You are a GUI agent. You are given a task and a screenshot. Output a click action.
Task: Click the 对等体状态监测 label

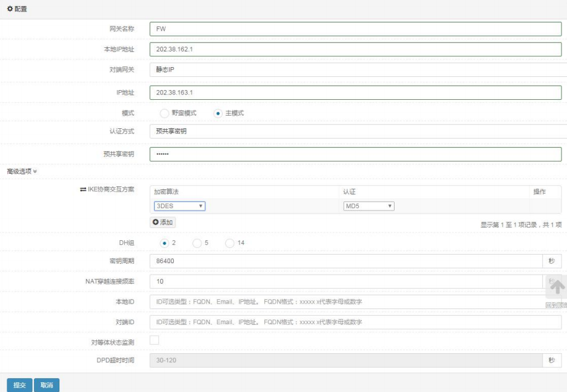pos(113,342)
